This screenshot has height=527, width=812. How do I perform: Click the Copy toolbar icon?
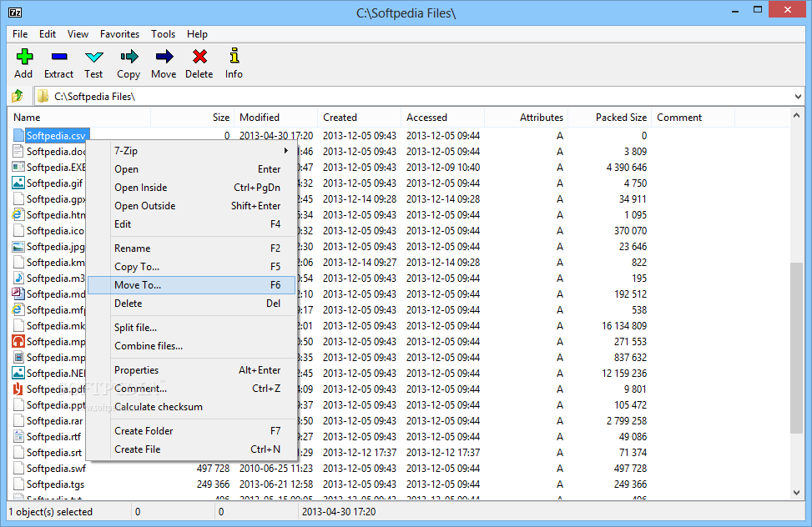pos(129,57)
